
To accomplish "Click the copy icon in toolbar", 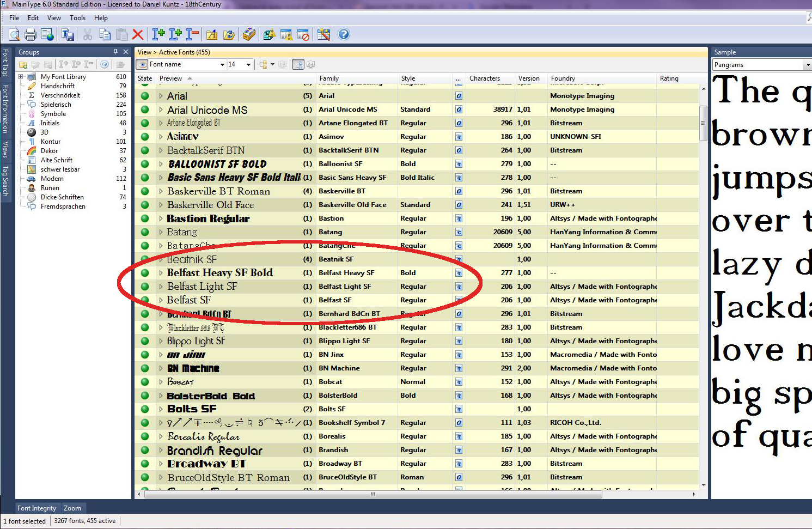I will pyautogui.click(x=105, y=35).
